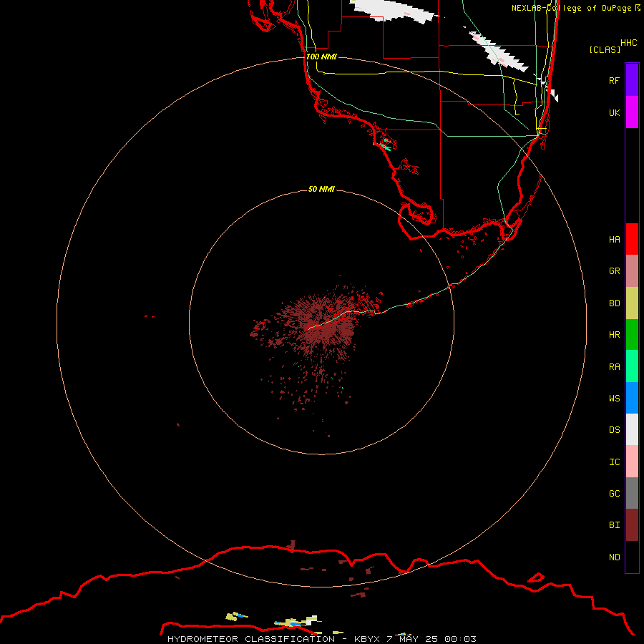Click the RF purple legend swatch

[x=632, y=80]
